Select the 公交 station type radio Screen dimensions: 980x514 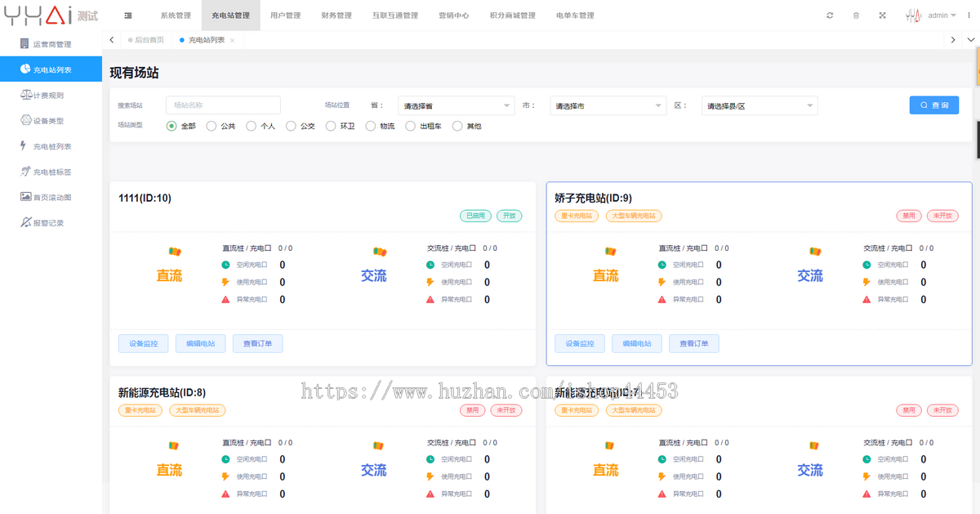click(291, 126)
